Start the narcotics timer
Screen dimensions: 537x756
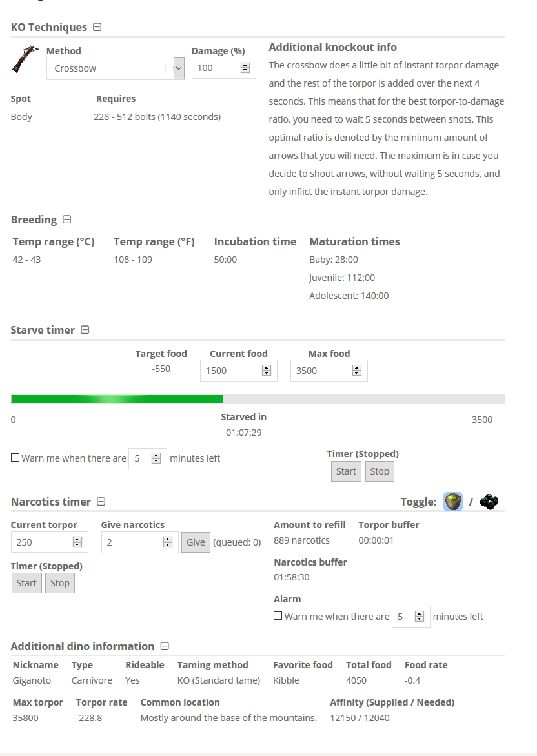point(26,583)
